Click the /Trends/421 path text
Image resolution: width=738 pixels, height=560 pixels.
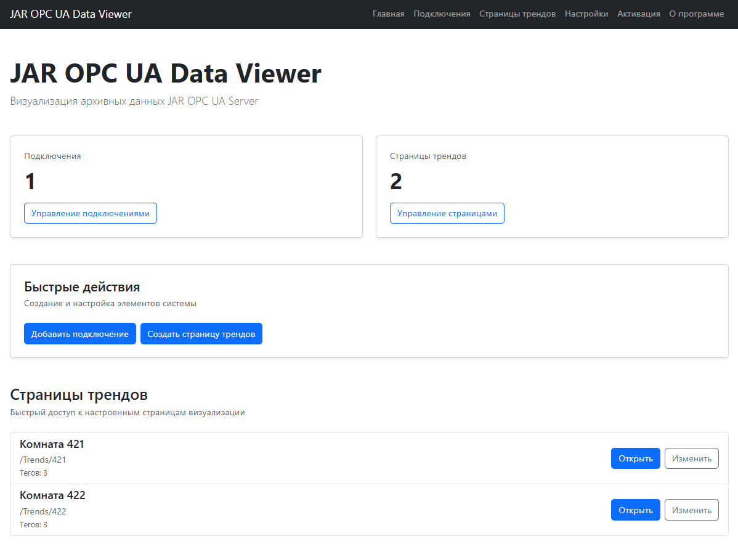pyautogui.click(x=43, y=460)
